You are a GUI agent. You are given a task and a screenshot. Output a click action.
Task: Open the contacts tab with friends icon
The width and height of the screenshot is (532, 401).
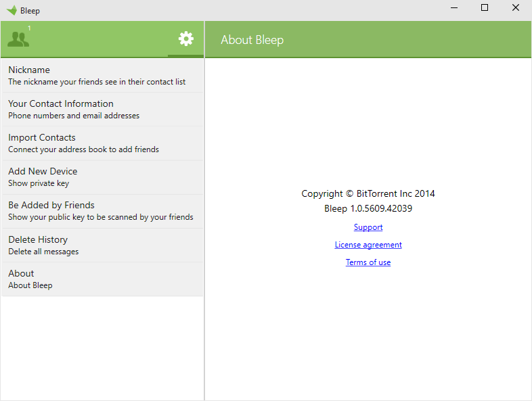[x=18, y=39]
